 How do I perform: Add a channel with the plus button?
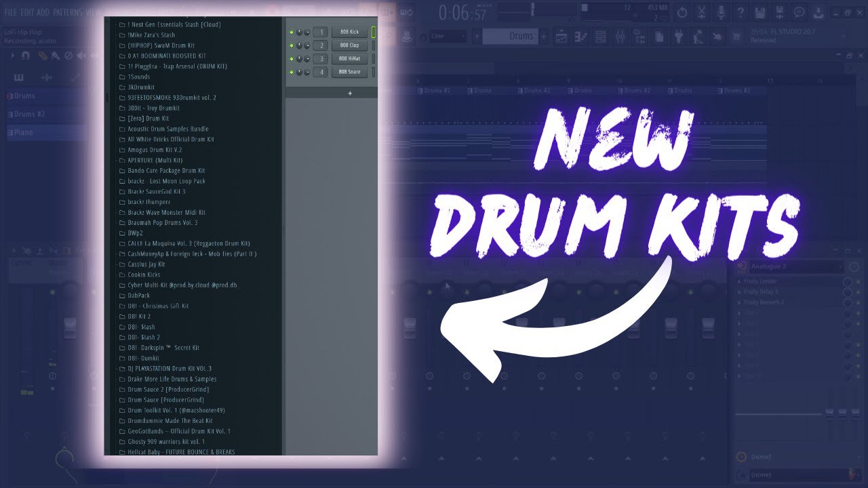pos(350,94)
